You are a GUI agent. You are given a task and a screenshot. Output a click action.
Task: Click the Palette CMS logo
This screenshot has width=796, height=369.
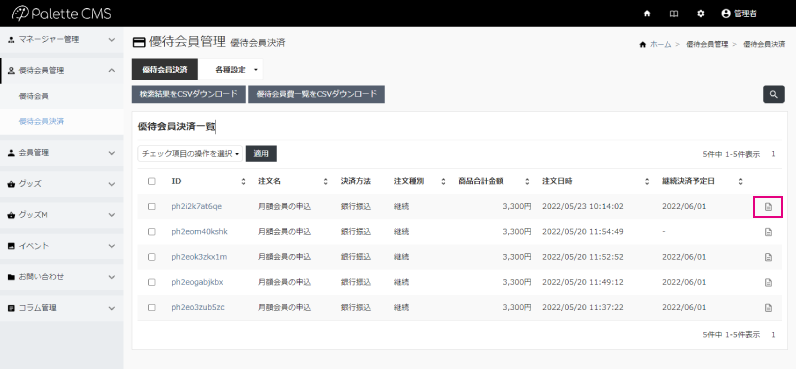click(x=61, y=14)
